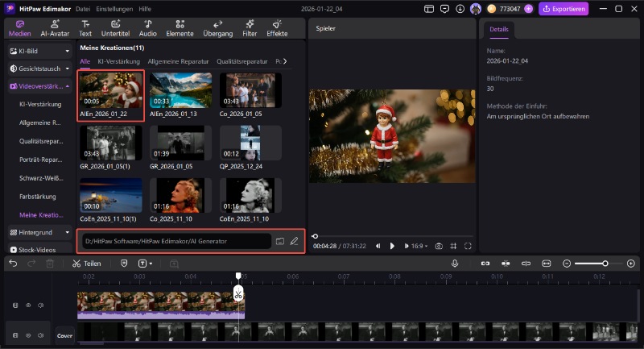Switch to the Allgemeine Reparatur tab
The height and width of the screenshot is (349, 644).
[178, 61]
